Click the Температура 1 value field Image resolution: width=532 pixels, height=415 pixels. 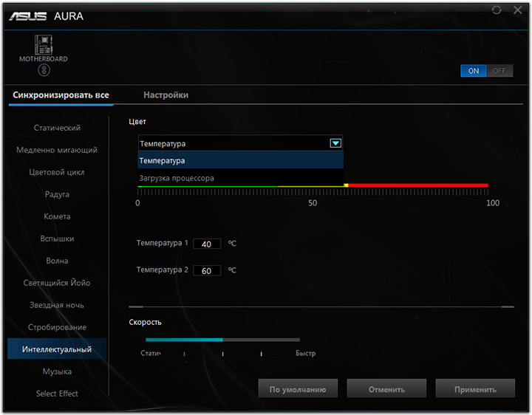coord(207,244)
